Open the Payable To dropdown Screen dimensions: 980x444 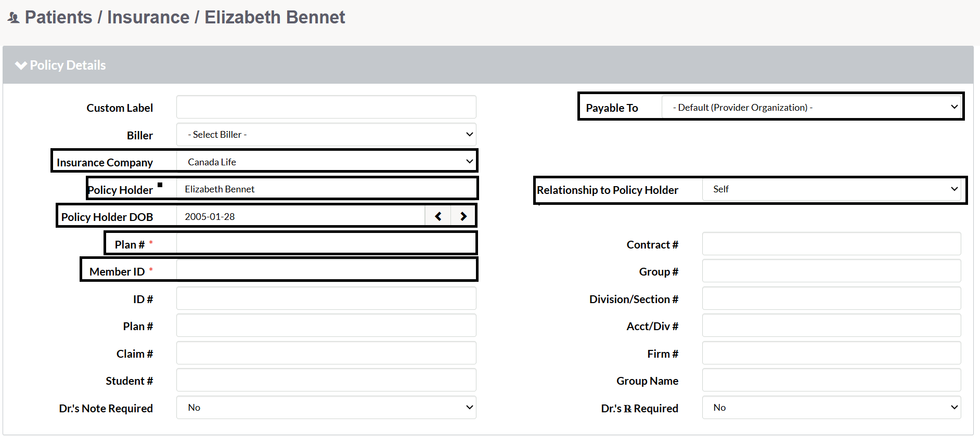(x=811, y=107)
